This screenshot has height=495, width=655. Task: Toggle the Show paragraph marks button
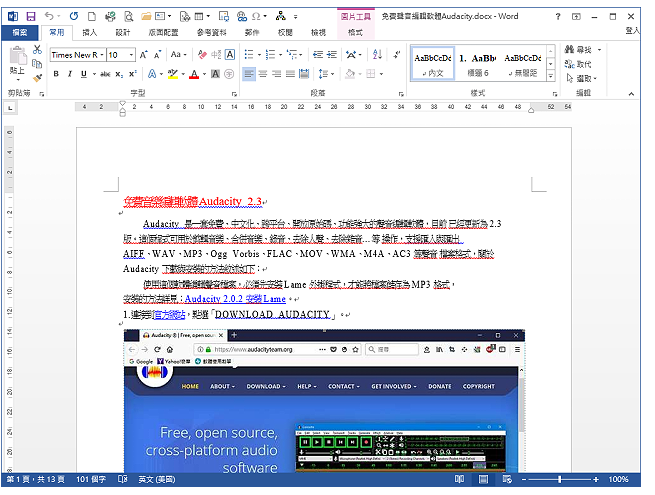(396, 54)
